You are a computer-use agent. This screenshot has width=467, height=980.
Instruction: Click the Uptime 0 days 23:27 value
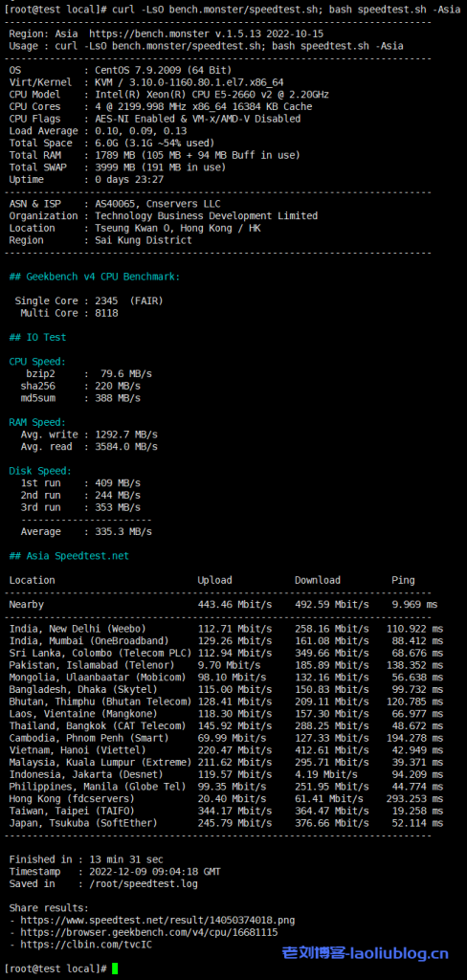[x=129, y=179]
